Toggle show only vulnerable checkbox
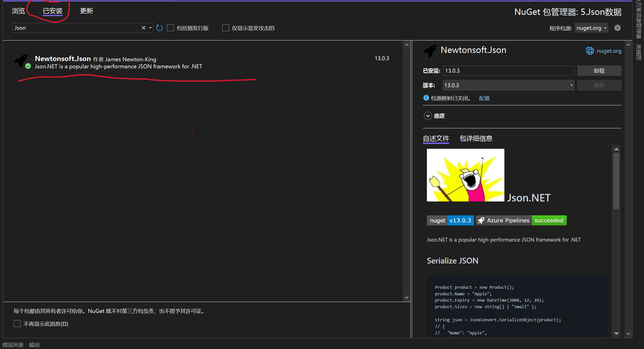 (x=225, y=28)
